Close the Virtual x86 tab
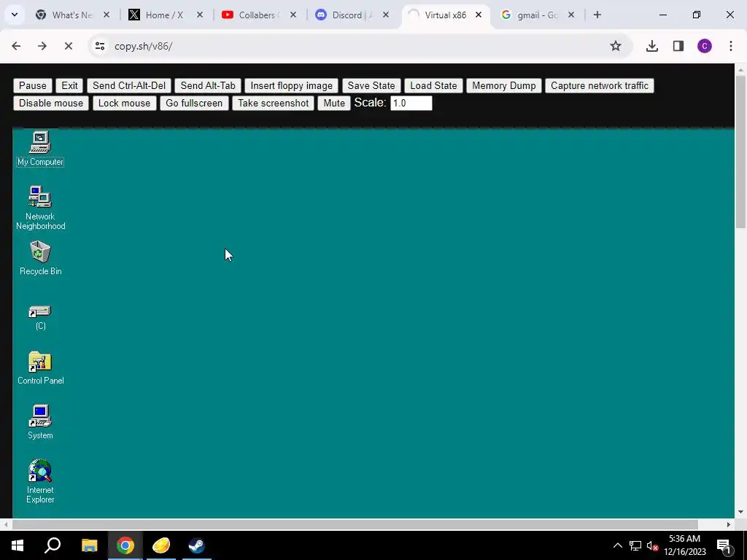 (x=479, y=15)
